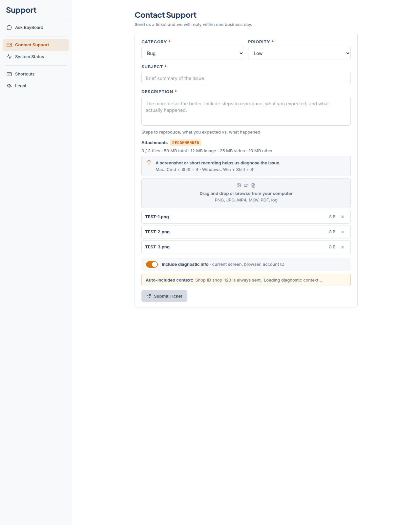Click the lightbulb tip icon
420x525 pixels.
(x=149, y=163)
